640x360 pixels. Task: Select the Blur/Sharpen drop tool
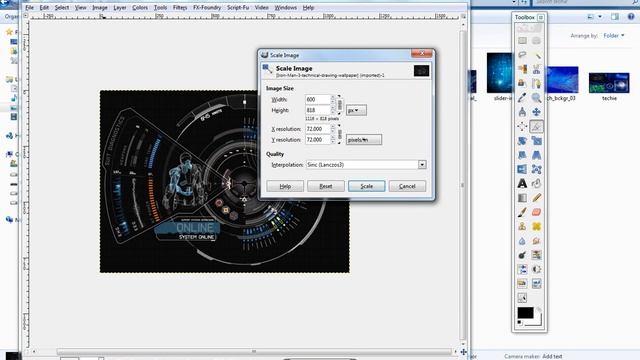(522, 241)
